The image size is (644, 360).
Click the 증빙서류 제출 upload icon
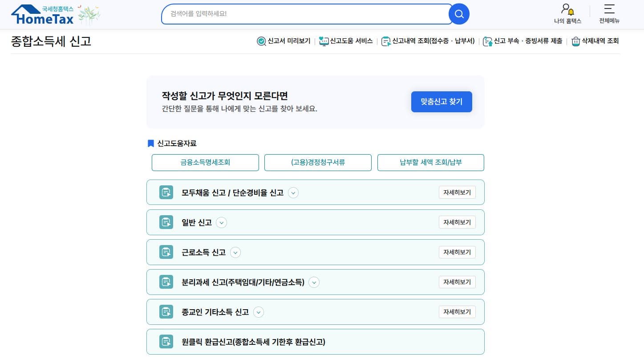coord(488,41)
